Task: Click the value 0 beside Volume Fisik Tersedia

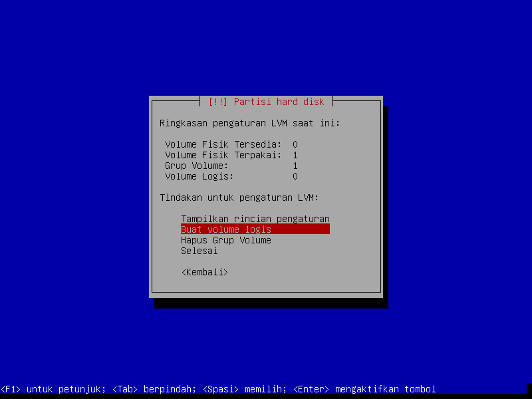Action: click(295, 144)
